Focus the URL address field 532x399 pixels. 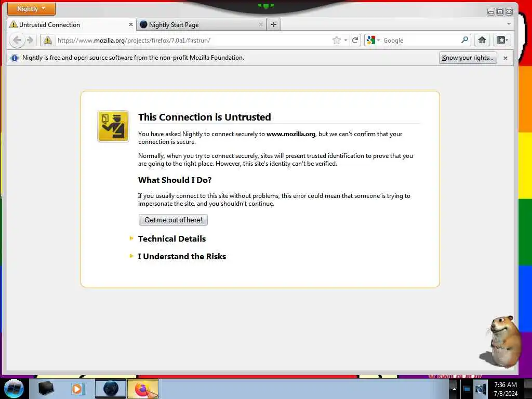[x=193, y=41]
